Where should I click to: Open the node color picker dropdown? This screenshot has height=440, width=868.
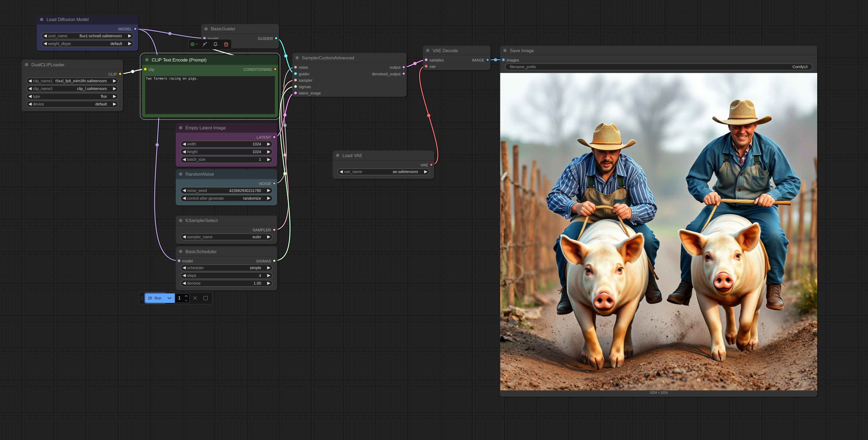(197, 44)
